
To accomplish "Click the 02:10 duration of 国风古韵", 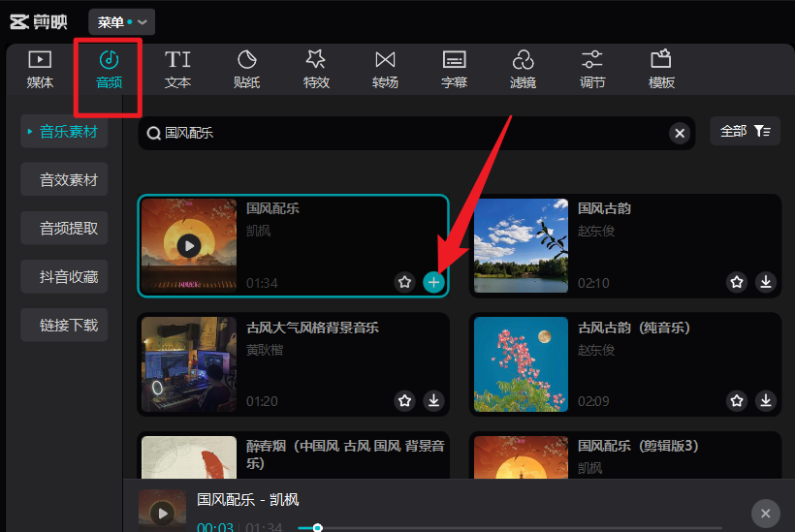I will pyautogui.click(x=593, y=283).
